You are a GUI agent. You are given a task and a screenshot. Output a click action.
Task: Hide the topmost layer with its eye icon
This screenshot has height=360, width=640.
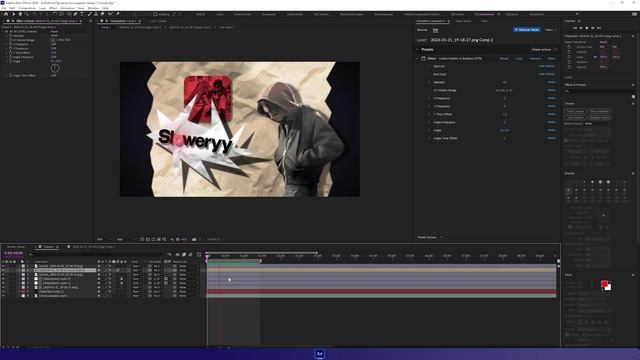[3, 266]
